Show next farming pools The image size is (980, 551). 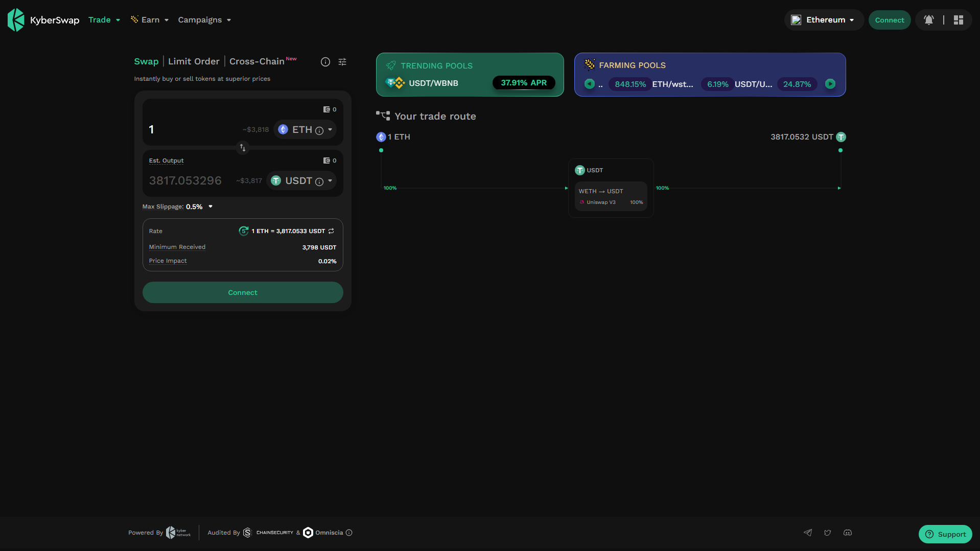tap(830, 84)
